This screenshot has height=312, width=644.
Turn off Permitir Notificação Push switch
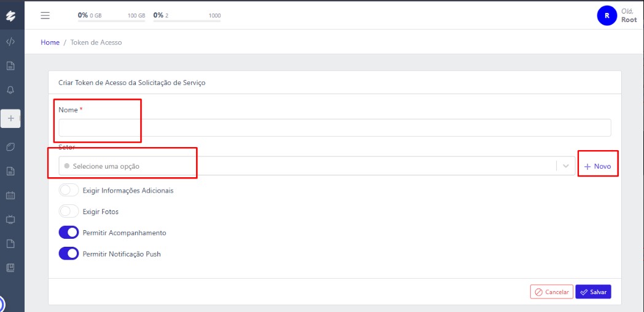tap(69, 254)
